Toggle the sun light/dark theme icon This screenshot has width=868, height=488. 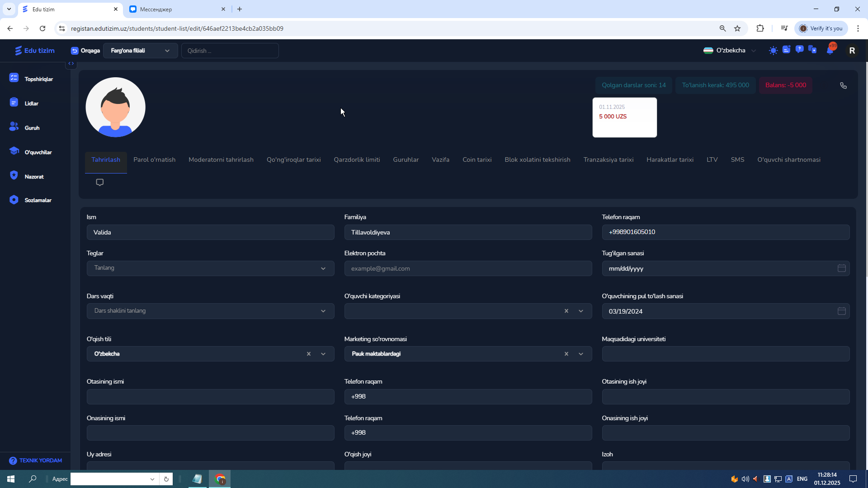tap(773, 51)
